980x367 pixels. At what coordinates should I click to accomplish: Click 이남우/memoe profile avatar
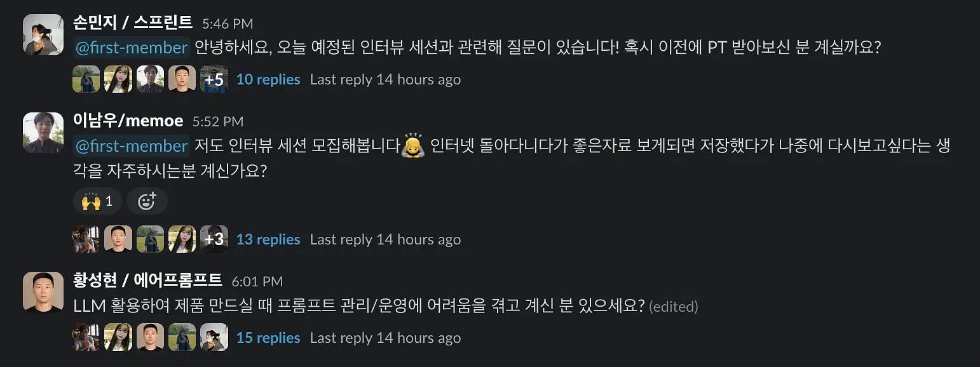(x=43, y=132)
